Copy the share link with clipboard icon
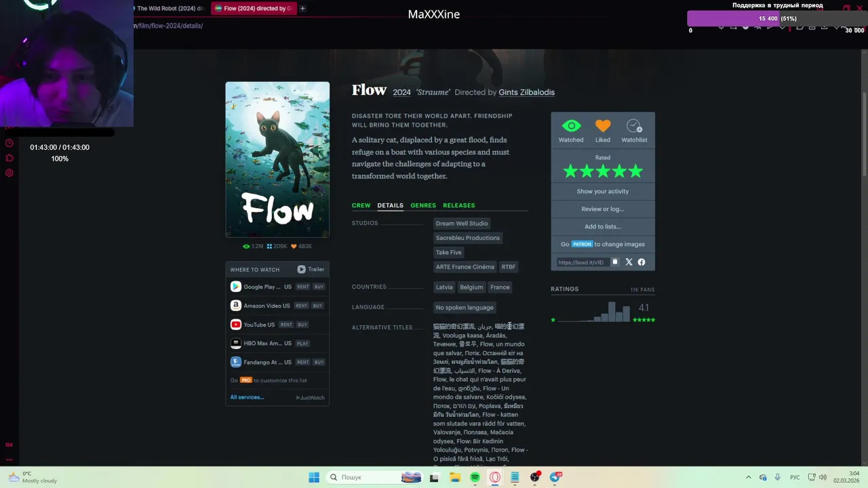The width and height of the screenshot is (868, 488). point(615,262)
